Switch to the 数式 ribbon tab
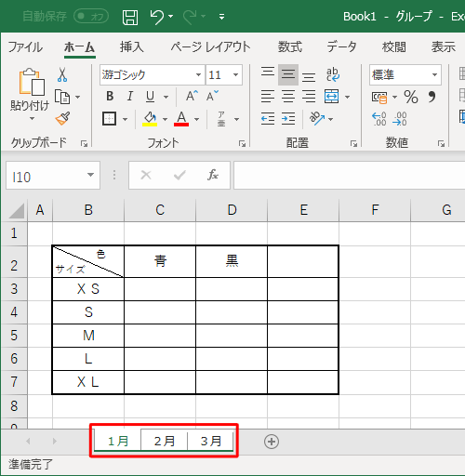 click(290, 47)
